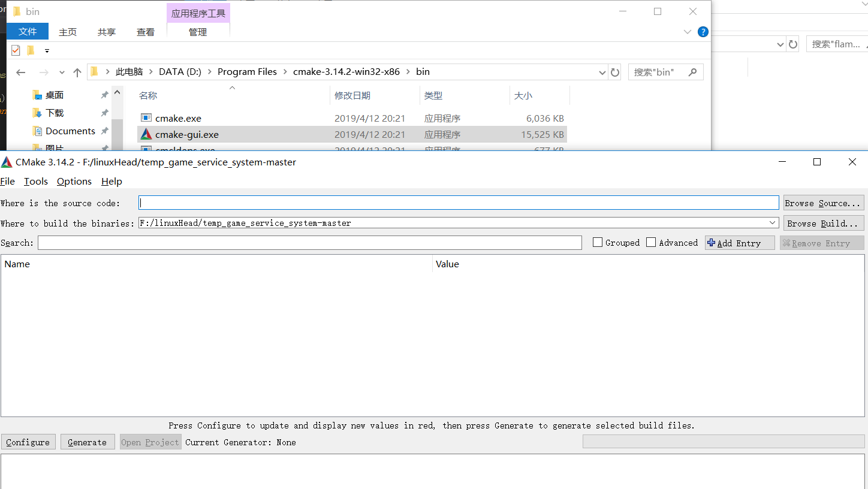The width and height of the screenshot is (868, 489).
Task: Click Browse Source... to pick a folder
Action: coord(823,203)
